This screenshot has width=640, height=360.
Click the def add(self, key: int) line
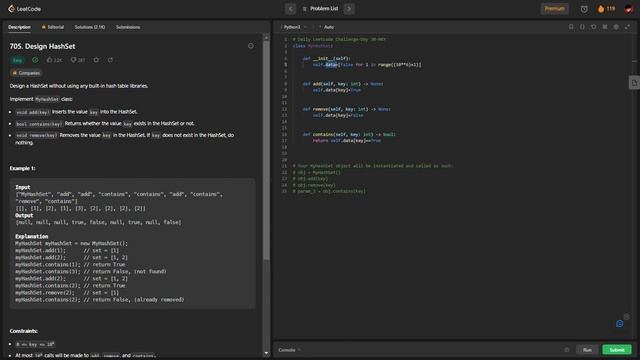[343, 84]
